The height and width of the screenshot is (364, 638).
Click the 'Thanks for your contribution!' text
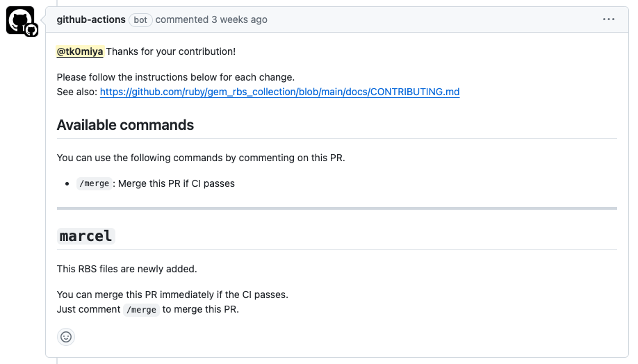[x=171, y=51]
